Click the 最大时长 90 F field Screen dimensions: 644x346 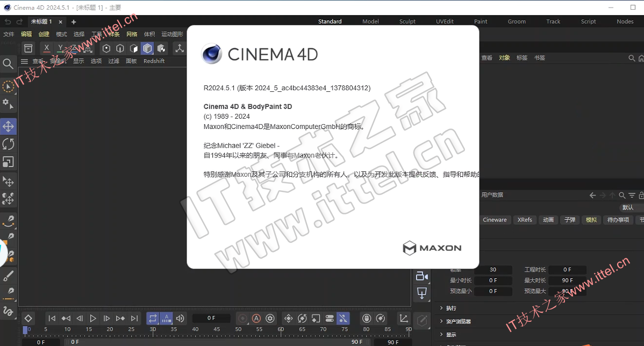pos(567,280)
